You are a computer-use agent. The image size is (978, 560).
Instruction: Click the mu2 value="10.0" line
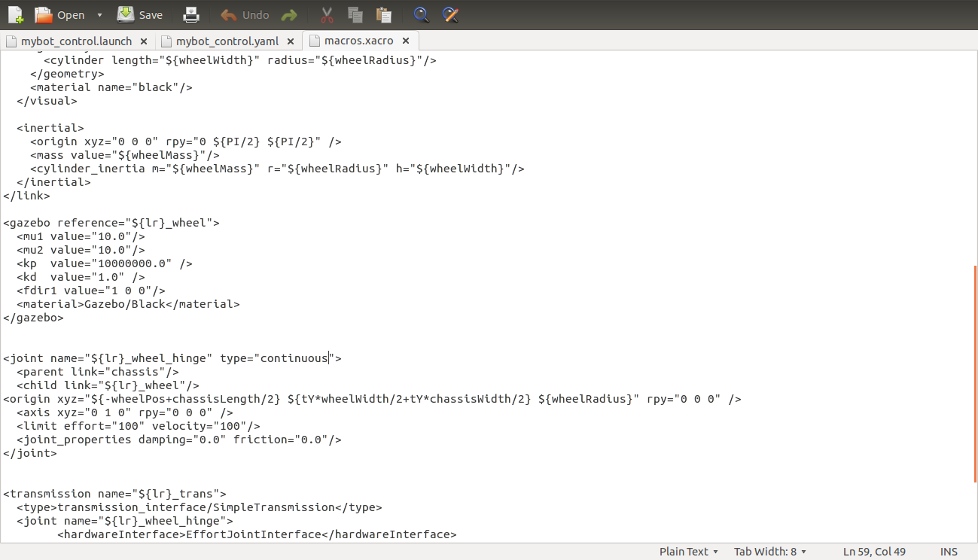pyautogui.click(x=81, y=250)
